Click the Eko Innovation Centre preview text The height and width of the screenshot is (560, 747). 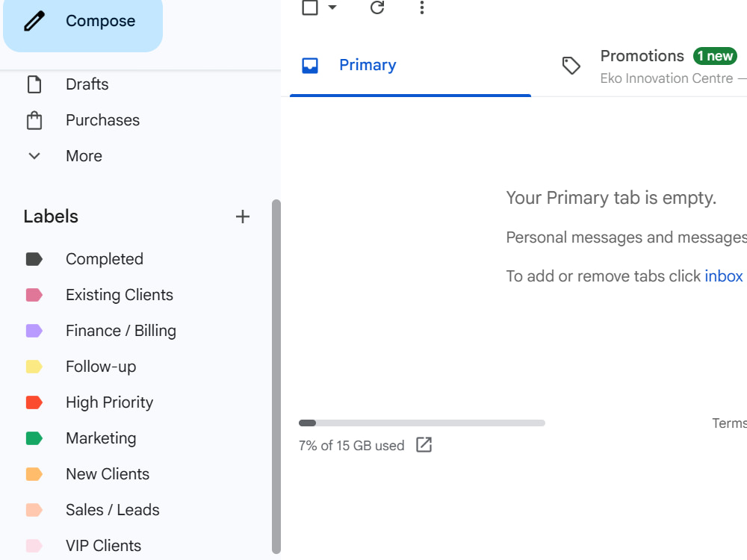[666, 78]
